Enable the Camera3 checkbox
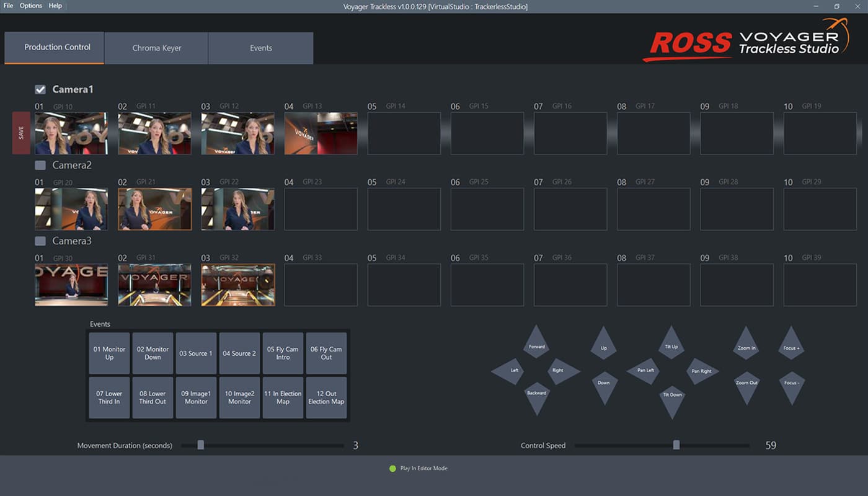The height and width of the screenshot is (496, 868). (x=40, y=241)
